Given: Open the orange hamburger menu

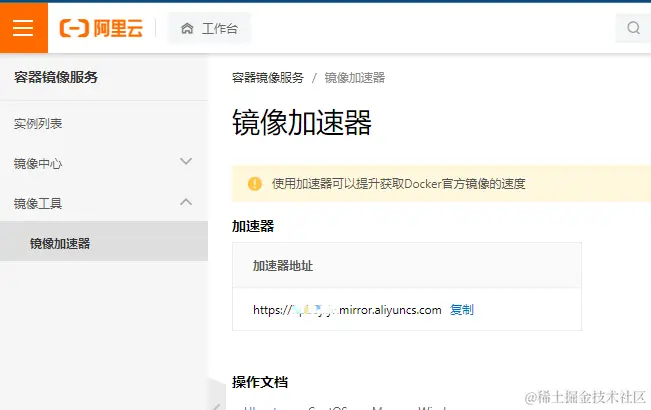Looking at the screenshot, I should click(24, 28).
